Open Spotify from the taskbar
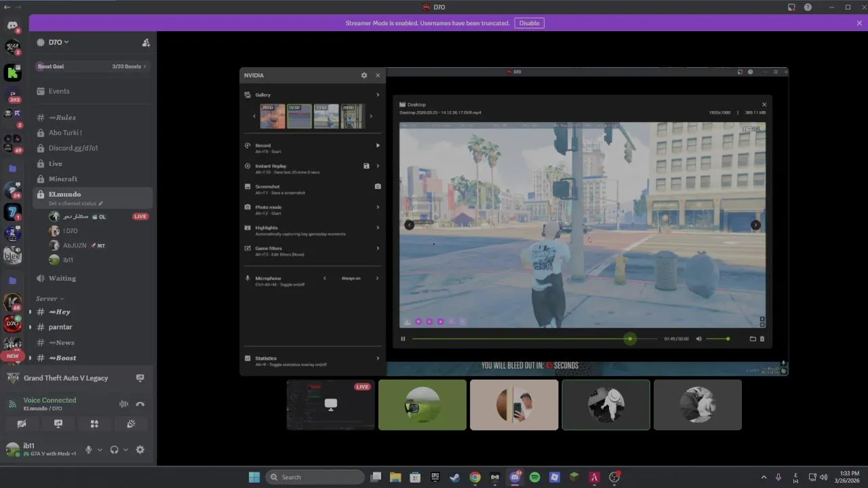 coord(534,477)
